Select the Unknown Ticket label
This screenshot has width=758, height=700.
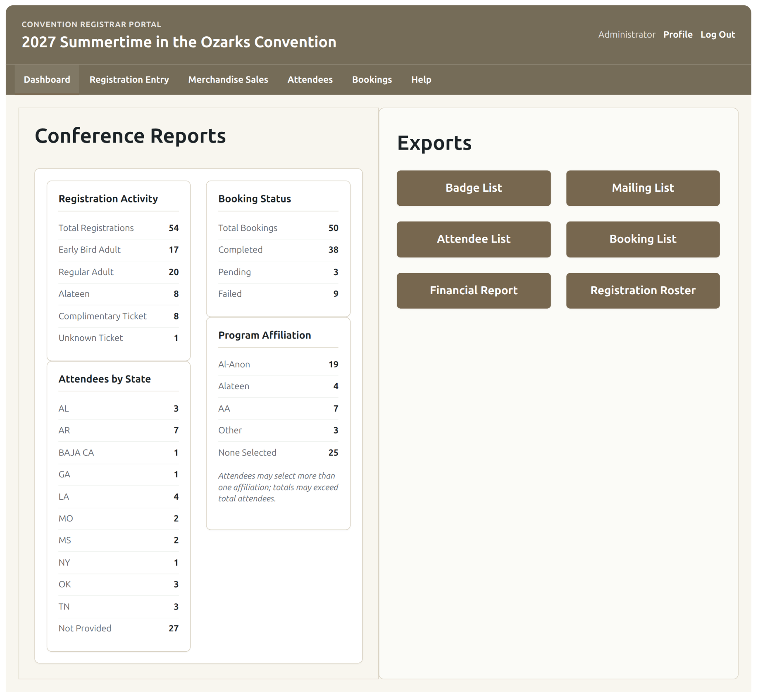91,338
